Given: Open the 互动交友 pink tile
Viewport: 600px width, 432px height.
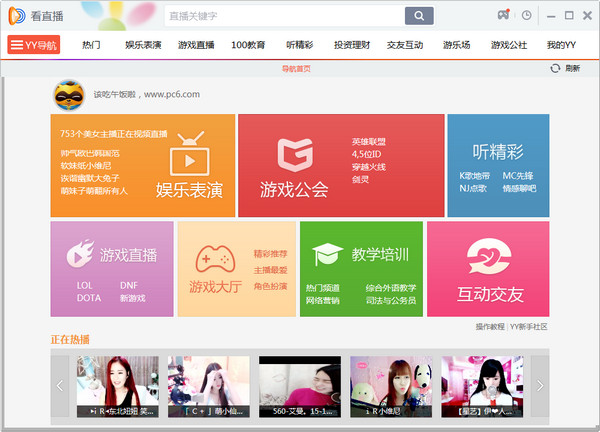Looking at the screenshot, I should 487,269.
